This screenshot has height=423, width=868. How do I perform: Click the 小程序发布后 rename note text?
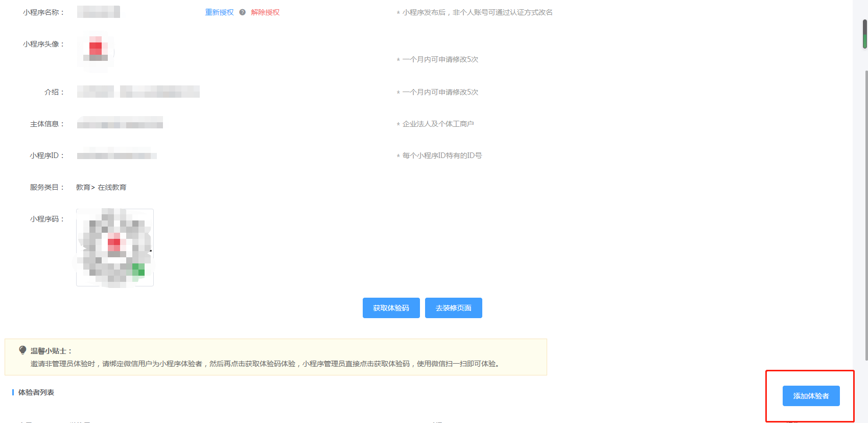(x=477, y=12)
